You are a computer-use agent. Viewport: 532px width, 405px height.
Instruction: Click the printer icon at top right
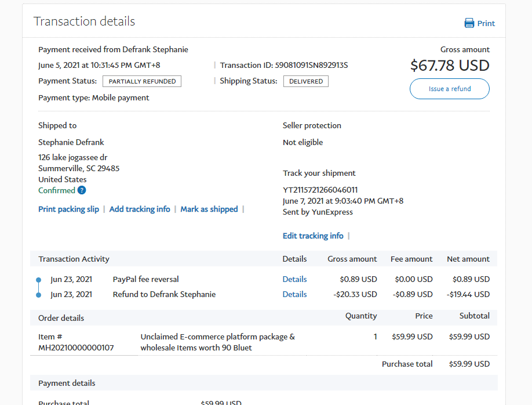click(469, 23)
